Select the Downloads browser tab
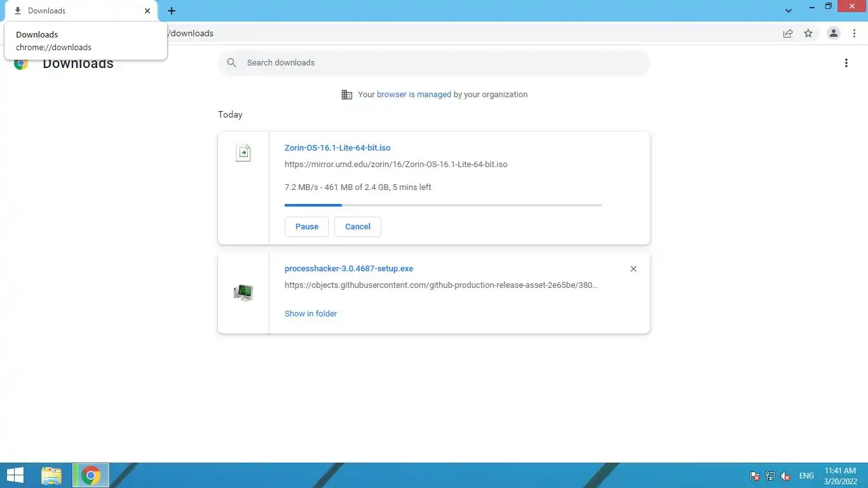The image size is (868, 488). pos(81,11)
